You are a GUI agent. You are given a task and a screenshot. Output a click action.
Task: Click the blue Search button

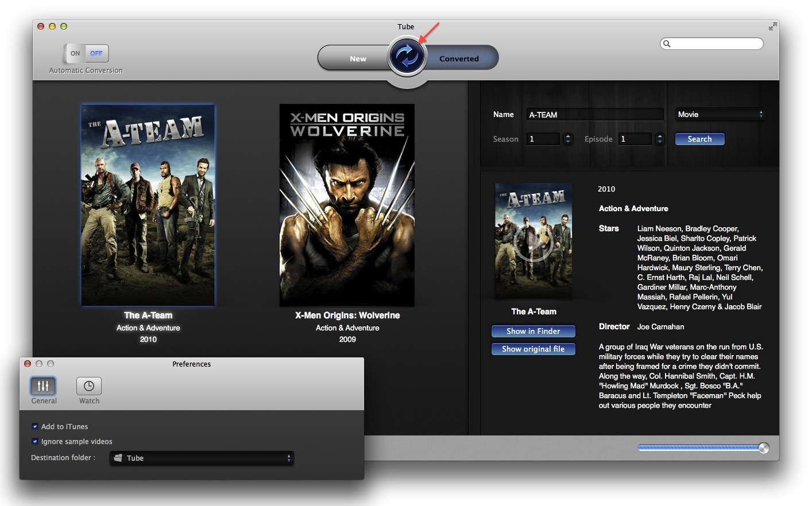point(699,139)
